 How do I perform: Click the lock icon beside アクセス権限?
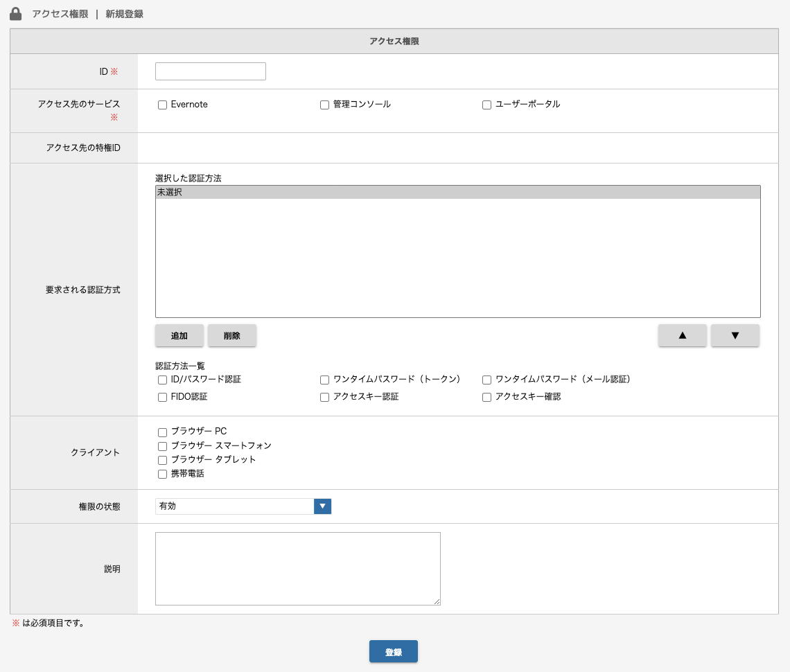tap(16, 14)
